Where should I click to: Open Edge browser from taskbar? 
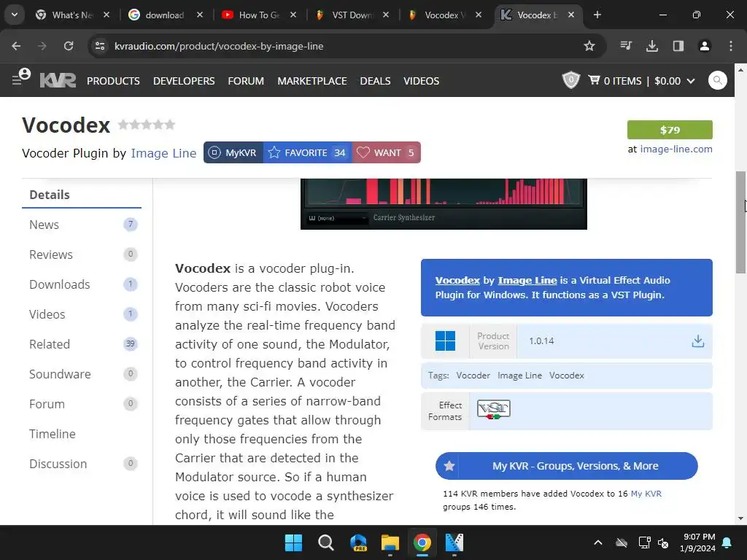click(x=358, y=542)
